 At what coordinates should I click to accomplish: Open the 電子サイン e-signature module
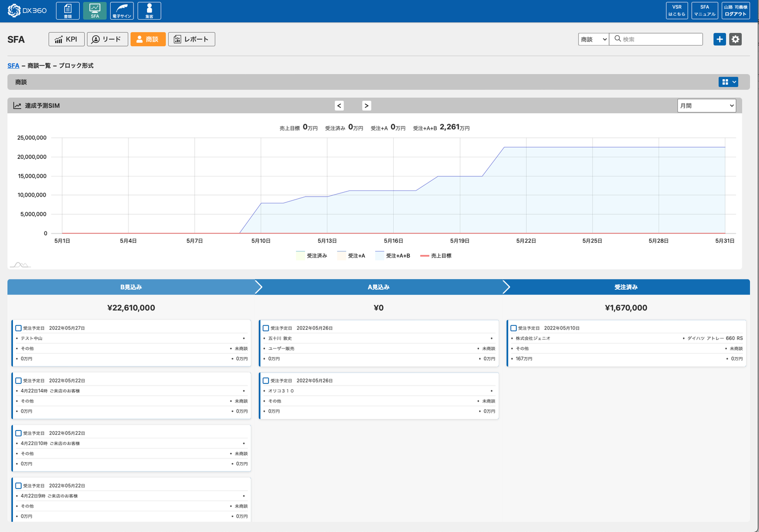point(122,11)
